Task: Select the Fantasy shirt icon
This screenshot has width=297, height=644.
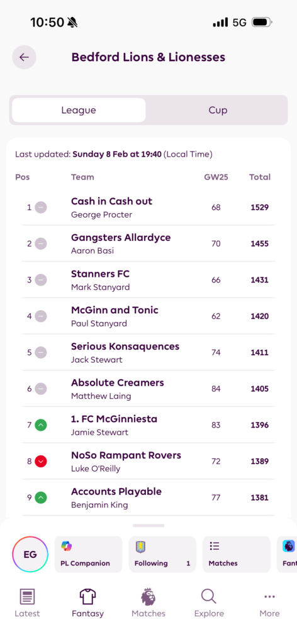Action: (x=87, y=596)
